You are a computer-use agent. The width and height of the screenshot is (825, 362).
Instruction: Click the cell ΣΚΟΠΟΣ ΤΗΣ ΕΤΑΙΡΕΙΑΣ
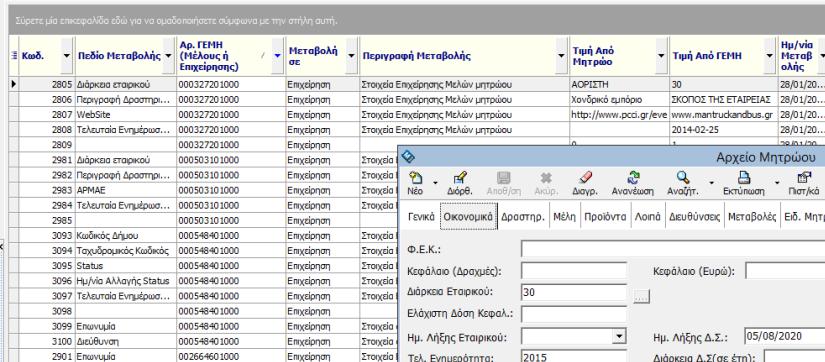click(723, 99)
